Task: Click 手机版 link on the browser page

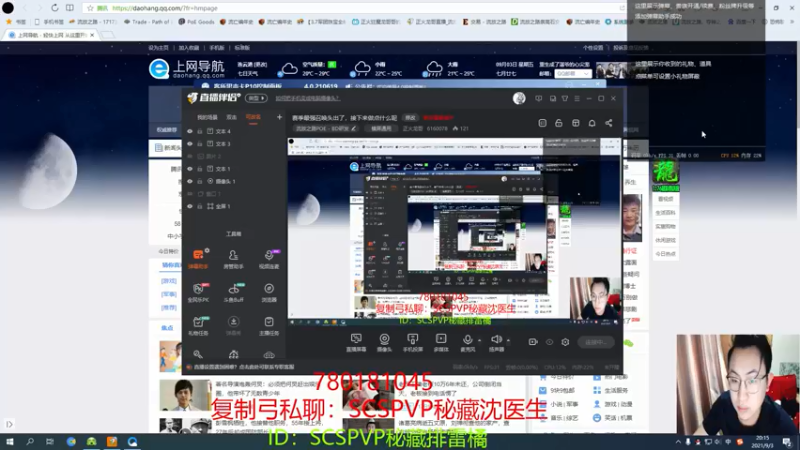Action: click(x=217, y=48)
